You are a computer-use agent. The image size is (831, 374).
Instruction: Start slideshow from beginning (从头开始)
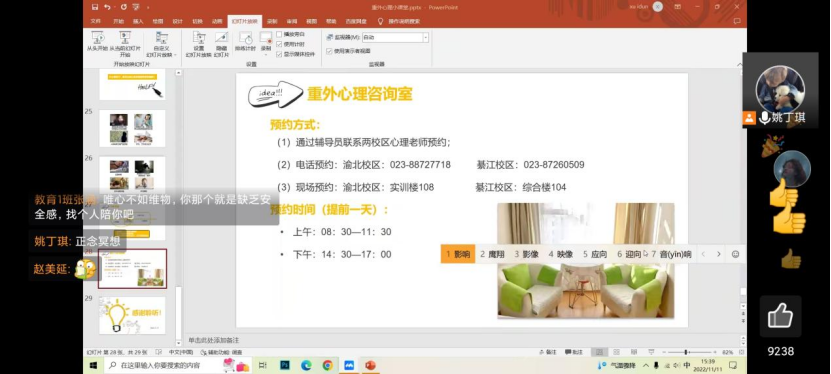pos(97,42)
